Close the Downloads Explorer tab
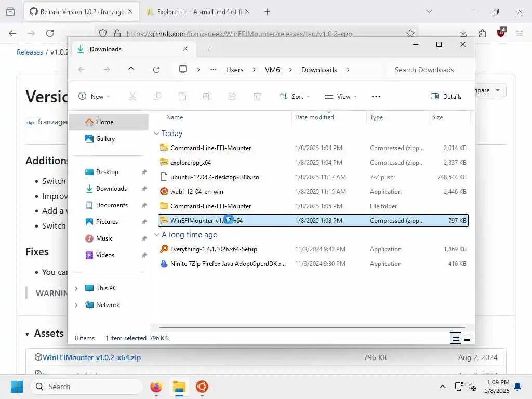The image size is (532, 399). (x=185, y=49)
